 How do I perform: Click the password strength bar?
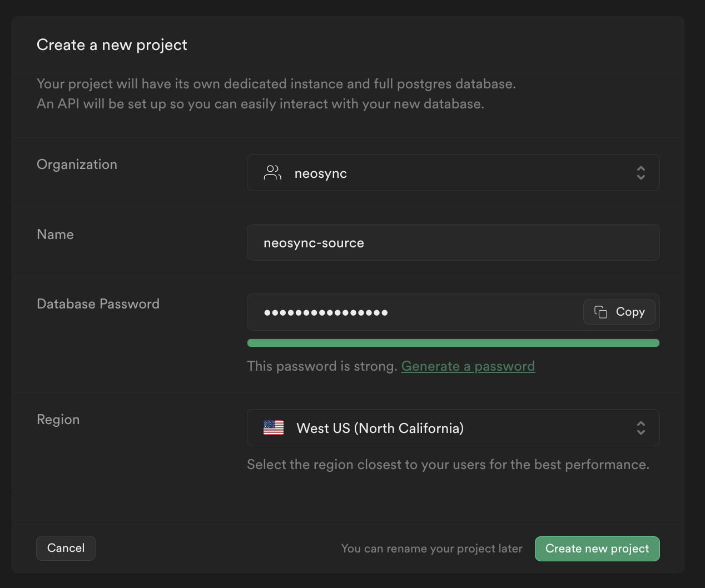(453, 343)
